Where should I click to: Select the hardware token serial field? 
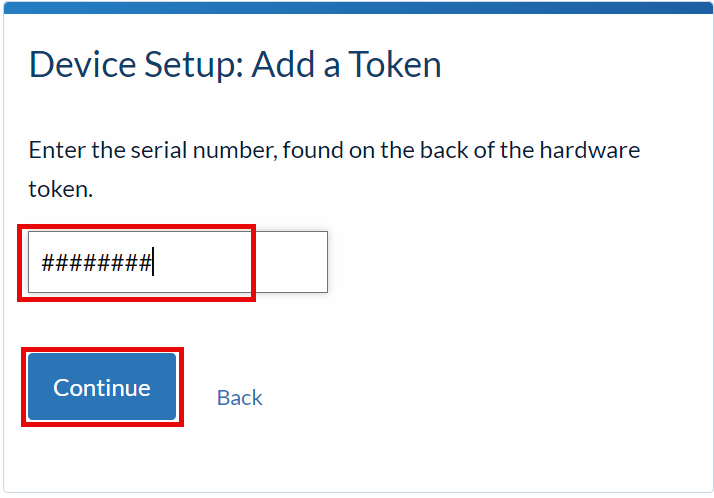point(178,262)
